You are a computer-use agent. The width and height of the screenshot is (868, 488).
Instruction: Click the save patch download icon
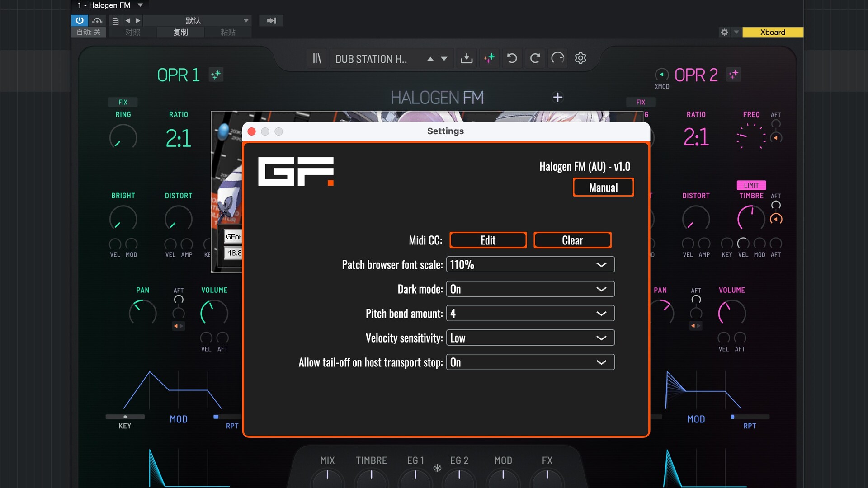[x=467, y=58]
